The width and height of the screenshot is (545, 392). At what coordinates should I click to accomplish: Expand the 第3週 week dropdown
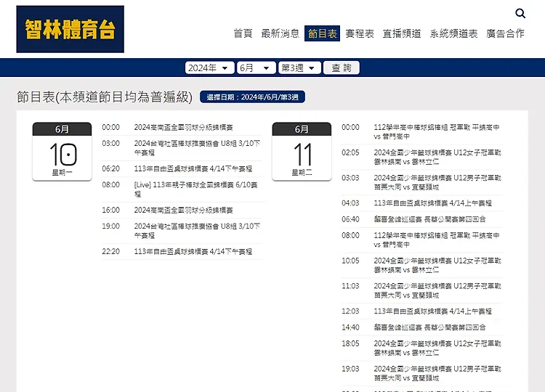click(x=300, y=68)
